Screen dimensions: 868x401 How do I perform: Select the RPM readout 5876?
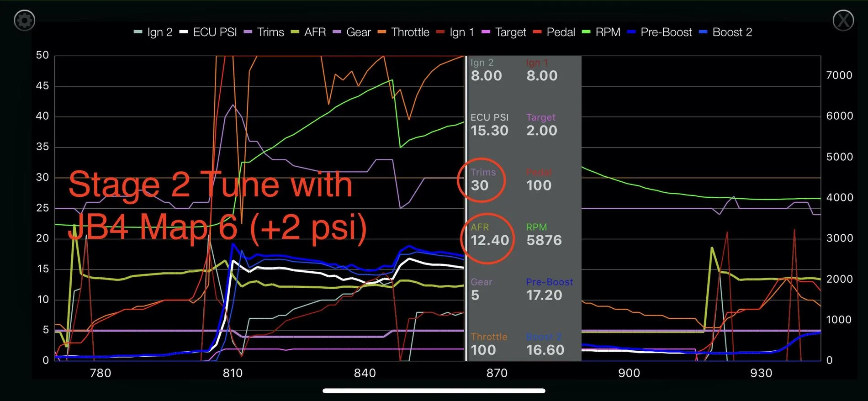click(x=544, y=234)
